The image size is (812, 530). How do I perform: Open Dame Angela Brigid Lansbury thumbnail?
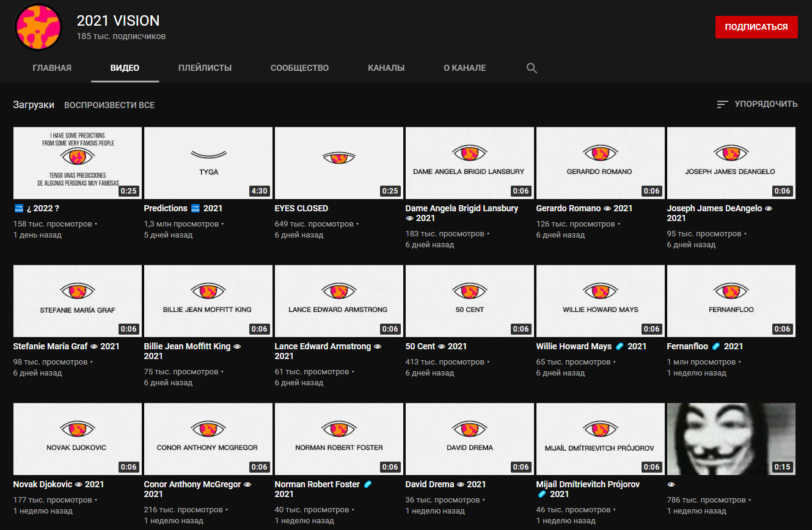(470, 163)
